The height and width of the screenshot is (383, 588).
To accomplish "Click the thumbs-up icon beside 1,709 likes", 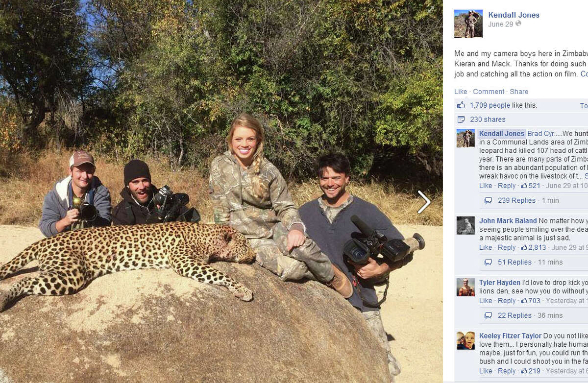I will click(461, 105).
